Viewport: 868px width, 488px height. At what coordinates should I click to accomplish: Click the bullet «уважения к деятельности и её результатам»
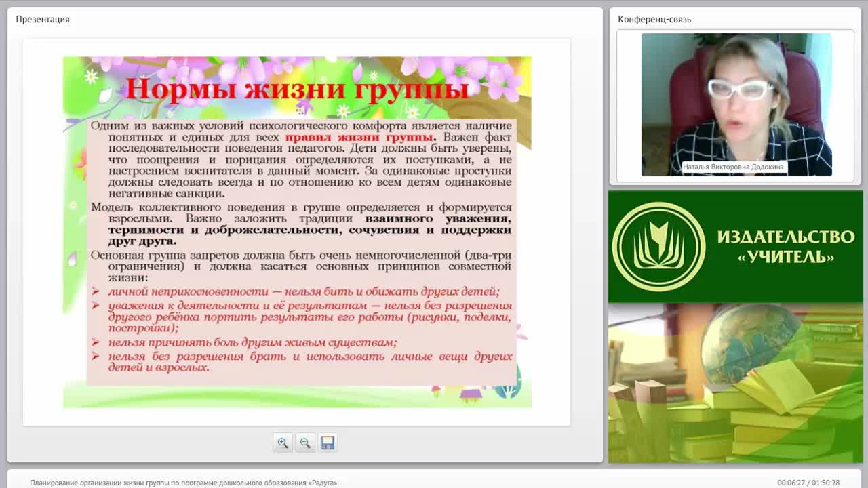pos(309,317)
